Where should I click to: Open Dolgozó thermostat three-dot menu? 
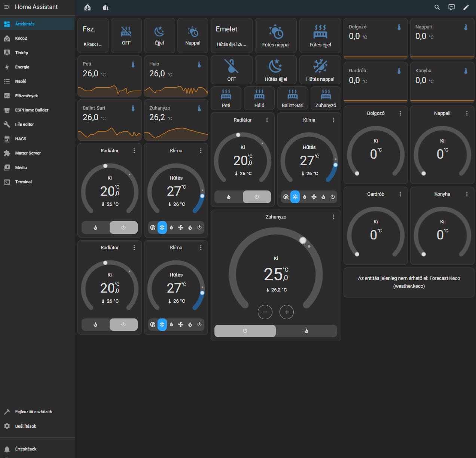[x=400, y=113]
